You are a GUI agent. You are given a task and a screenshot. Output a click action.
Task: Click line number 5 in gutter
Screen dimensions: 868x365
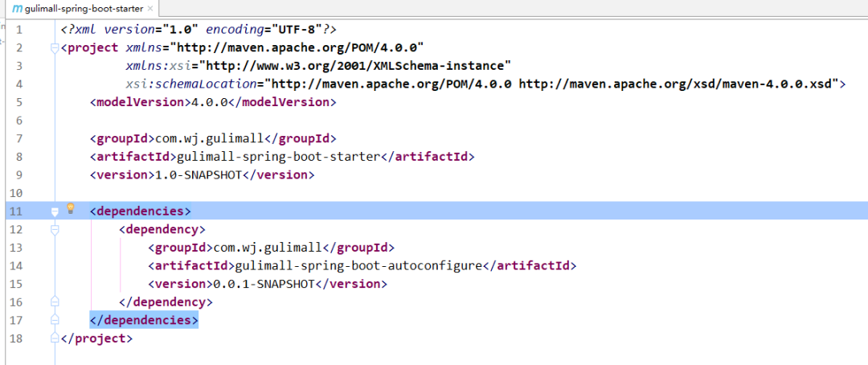(x=18, y=102)
